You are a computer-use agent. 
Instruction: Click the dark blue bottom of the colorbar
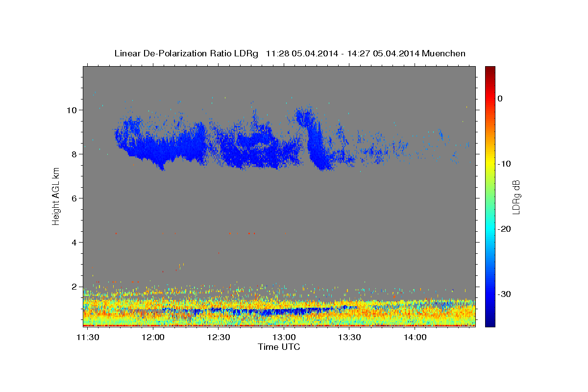pos(490,321)
